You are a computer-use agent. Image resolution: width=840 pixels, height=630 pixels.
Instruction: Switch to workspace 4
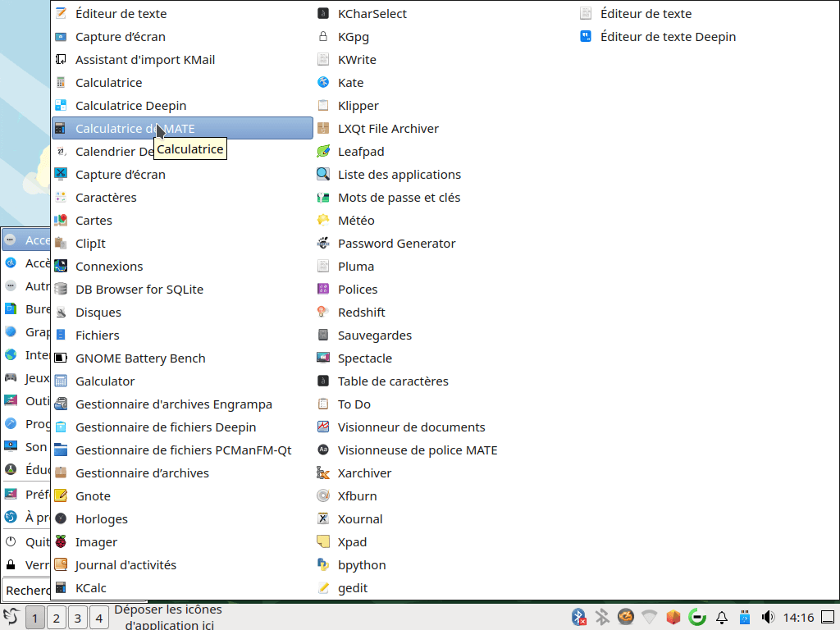(x=99, y=619)
